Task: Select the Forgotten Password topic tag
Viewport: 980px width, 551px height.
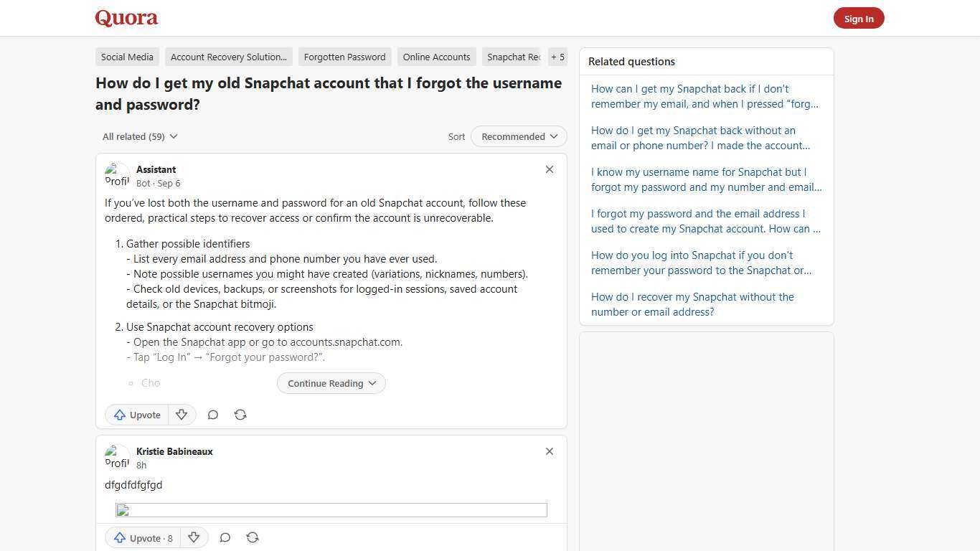Action: click(x=344, y=57)
